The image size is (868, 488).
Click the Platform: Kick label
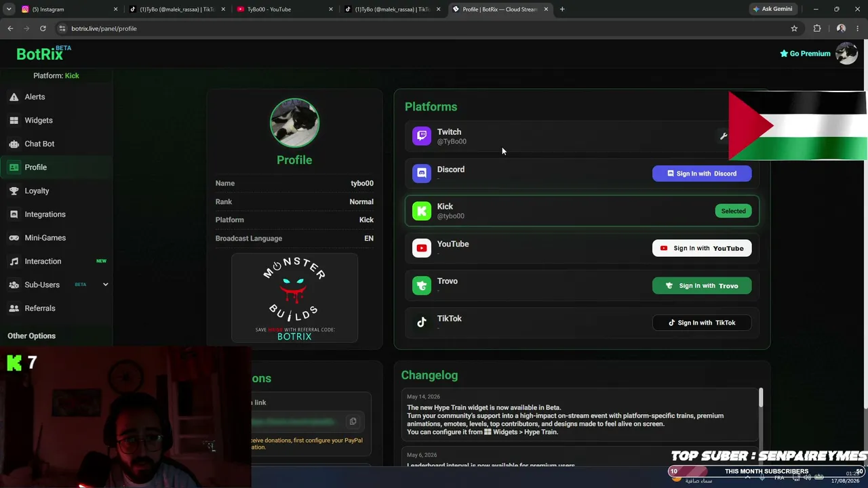[x=56, y=75]
